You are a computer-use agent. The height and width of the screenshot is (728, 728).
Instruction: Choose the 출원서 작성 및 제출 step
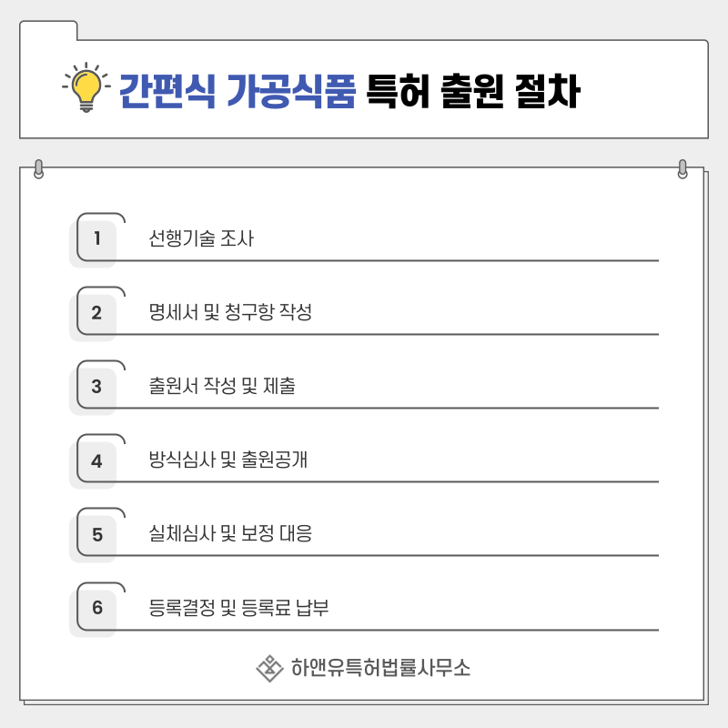[222, 388]
